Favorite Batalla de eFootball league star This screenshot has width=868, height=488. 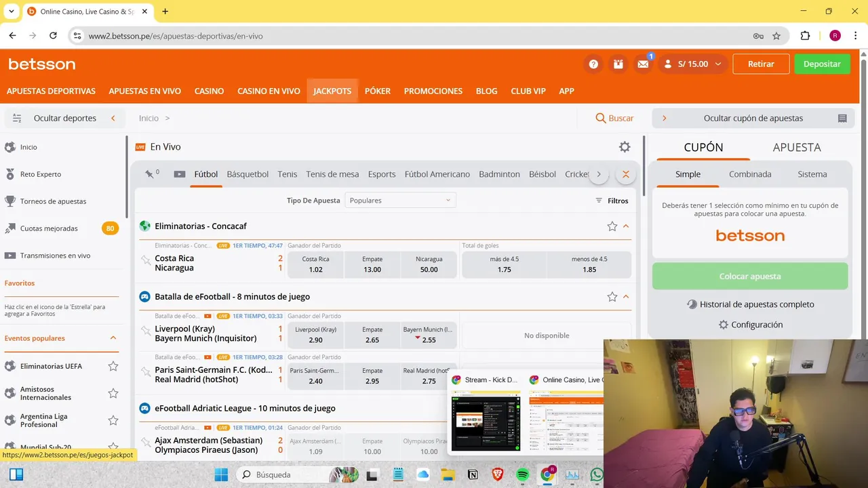tap(612, 297)
